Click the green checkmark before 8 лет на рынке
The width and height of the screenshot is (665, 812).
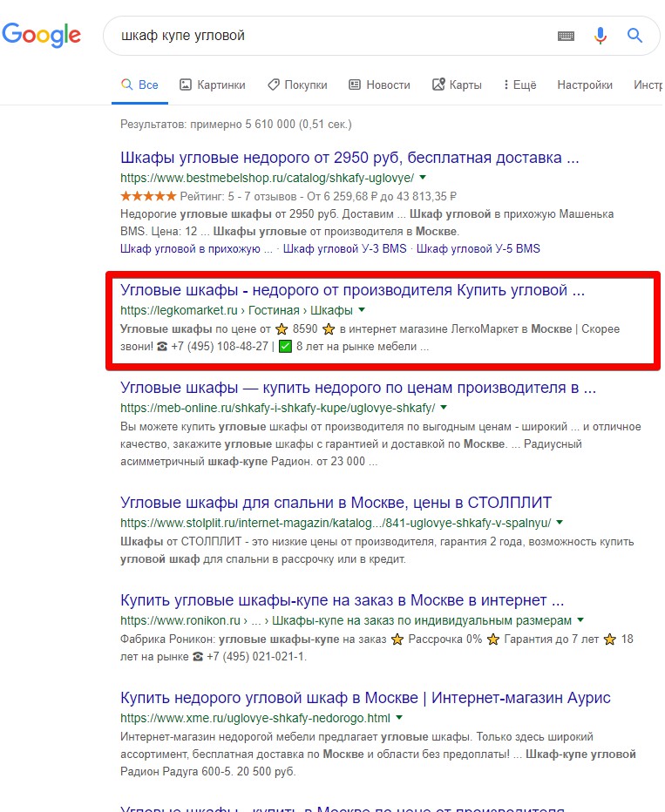[x=285, y=347]
